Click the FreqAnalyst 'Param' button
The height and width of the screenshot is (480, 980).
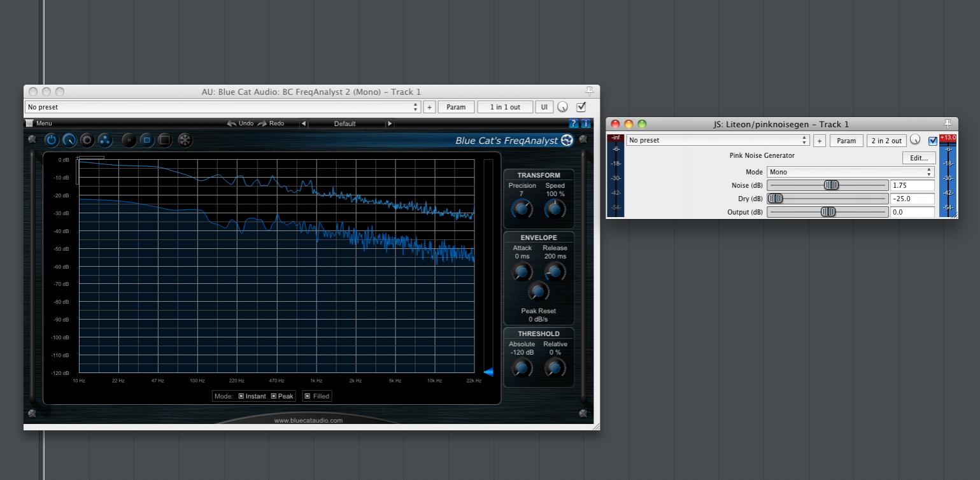click(x=456, y=107)
